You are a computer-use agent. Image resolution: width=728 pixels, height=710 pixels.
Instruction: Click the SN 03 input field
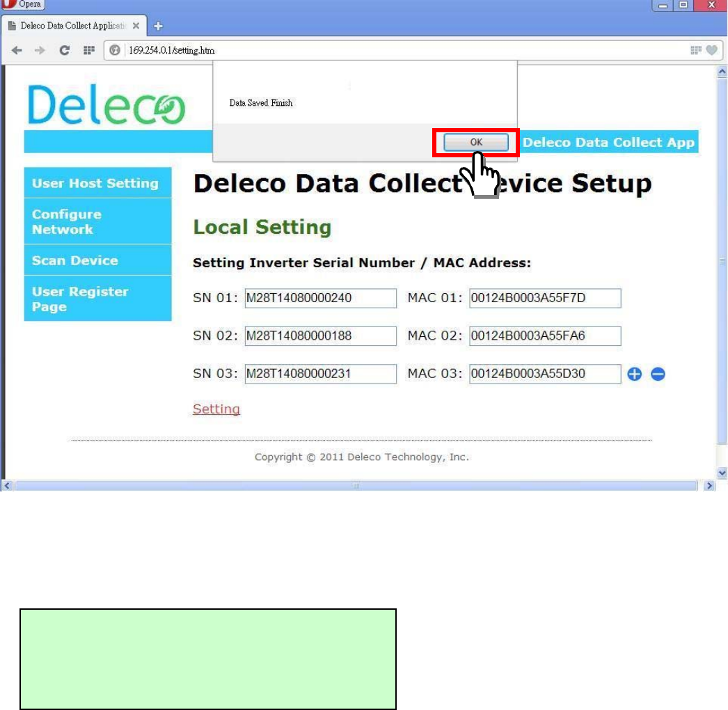click(320, 374)
